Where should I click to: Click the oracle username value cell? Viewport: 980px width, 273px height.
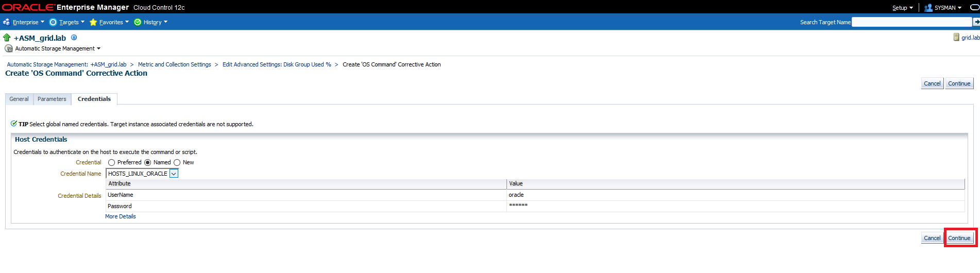click(736, 195)
